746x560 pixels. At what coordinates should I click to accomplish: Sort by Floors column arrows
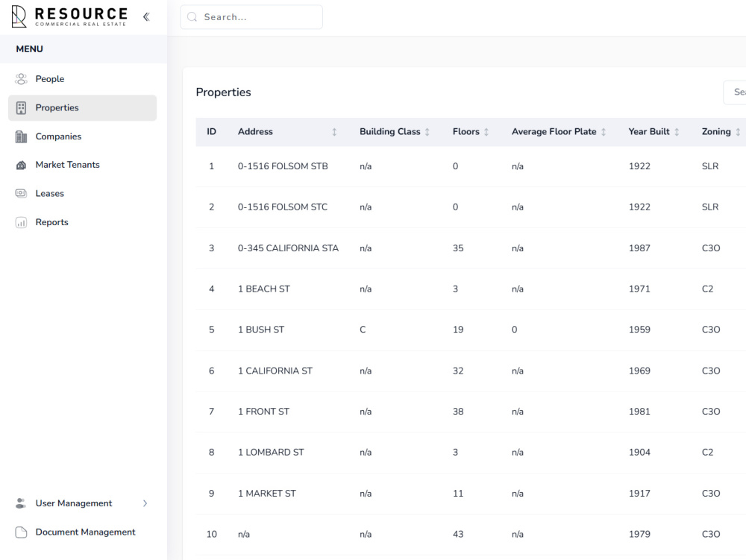[486, 132]
